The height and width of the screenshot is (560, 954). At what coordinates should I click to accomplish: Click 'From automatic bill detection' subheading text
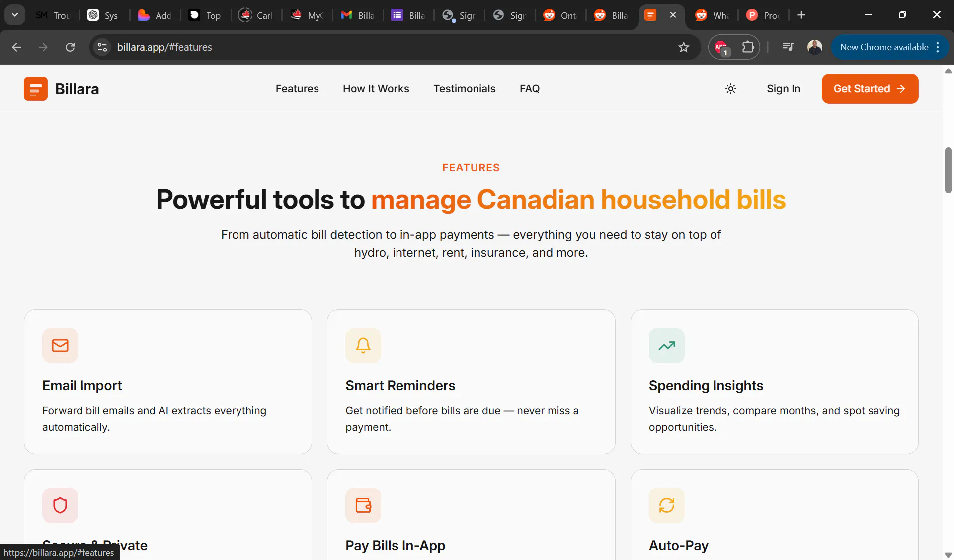coord(471,244)
